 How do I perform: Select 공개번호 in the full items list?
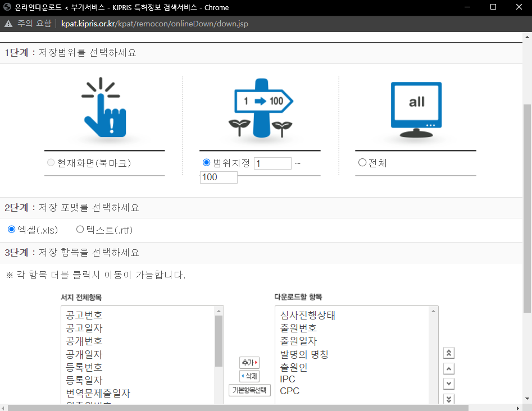[84, 341]
